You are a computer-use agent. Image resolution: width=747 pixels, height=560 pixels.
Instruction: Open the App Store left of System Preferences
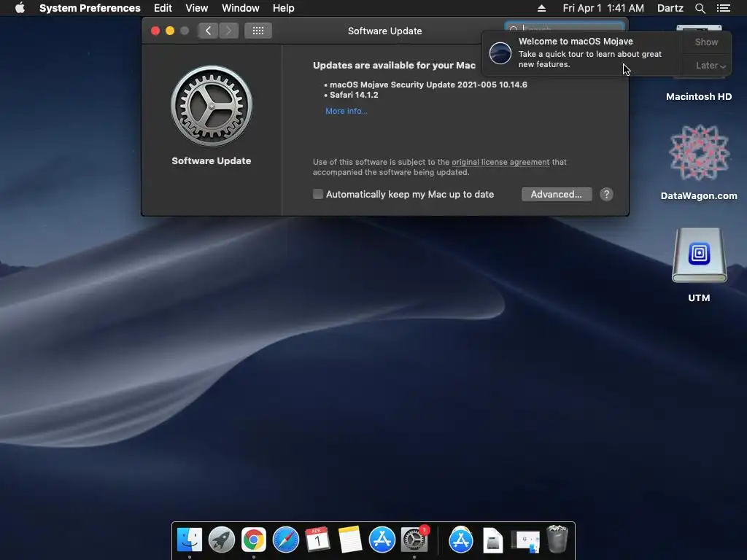point(382,540)
